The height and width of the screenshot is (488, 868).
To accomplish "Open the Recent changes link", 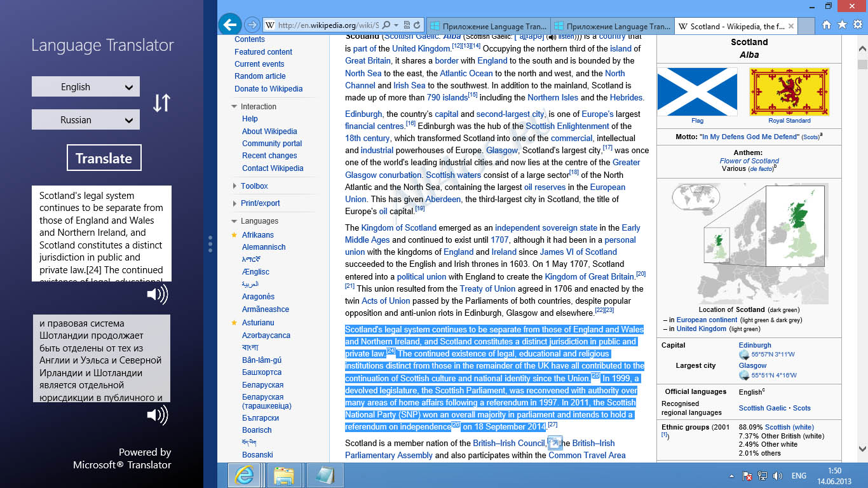I will point(269,156).
